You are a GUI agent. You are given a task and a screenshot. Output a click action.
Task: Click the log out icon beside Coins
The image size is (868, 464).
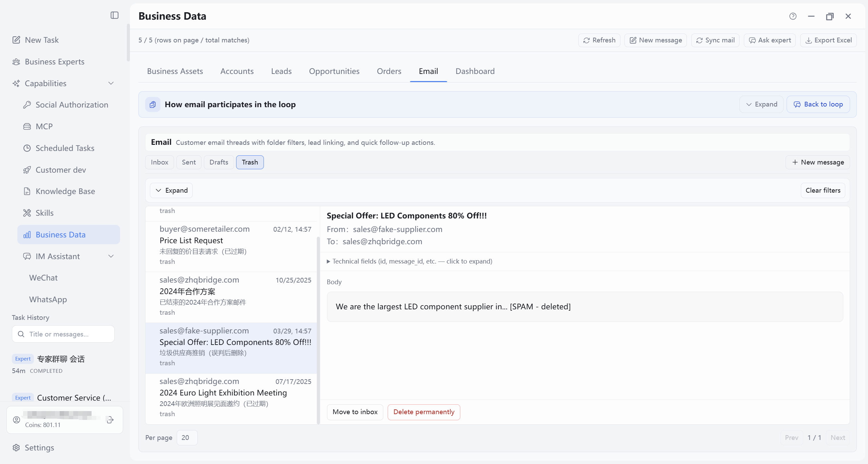[x=110, y=420]
